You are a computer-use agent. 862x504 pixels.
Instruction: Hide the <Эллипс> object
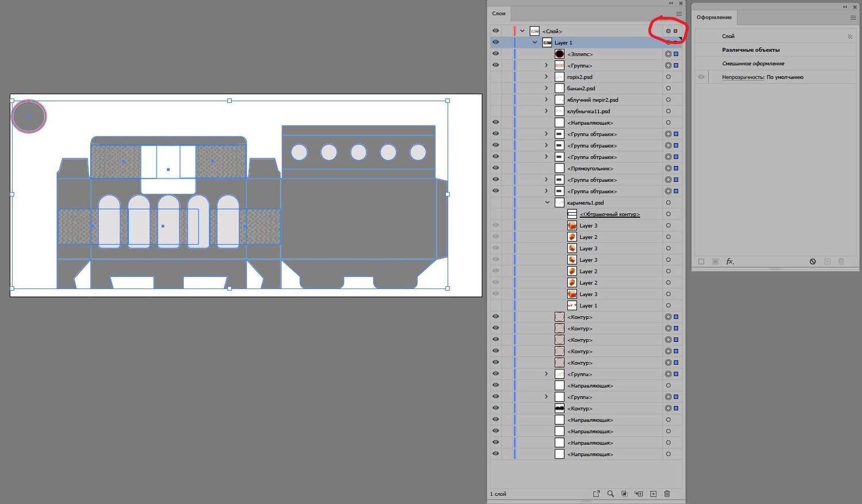495,54
